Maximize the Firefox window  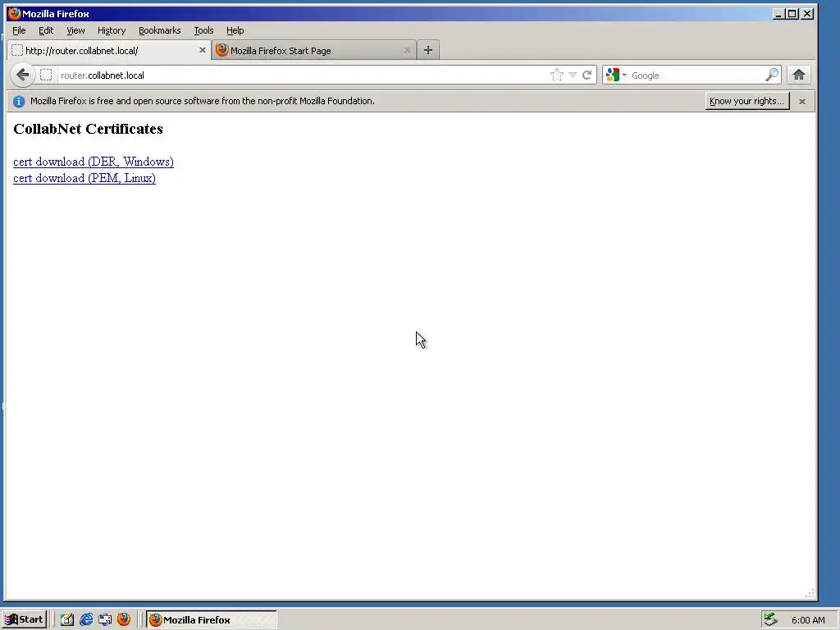pos(792,14)
